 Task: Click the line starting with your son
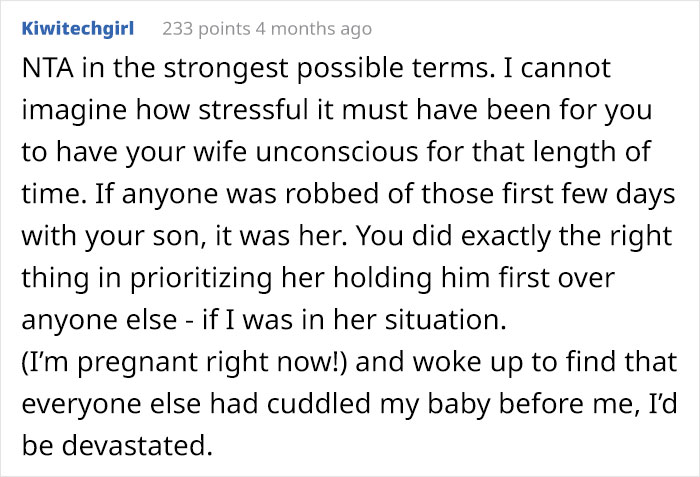346,237
